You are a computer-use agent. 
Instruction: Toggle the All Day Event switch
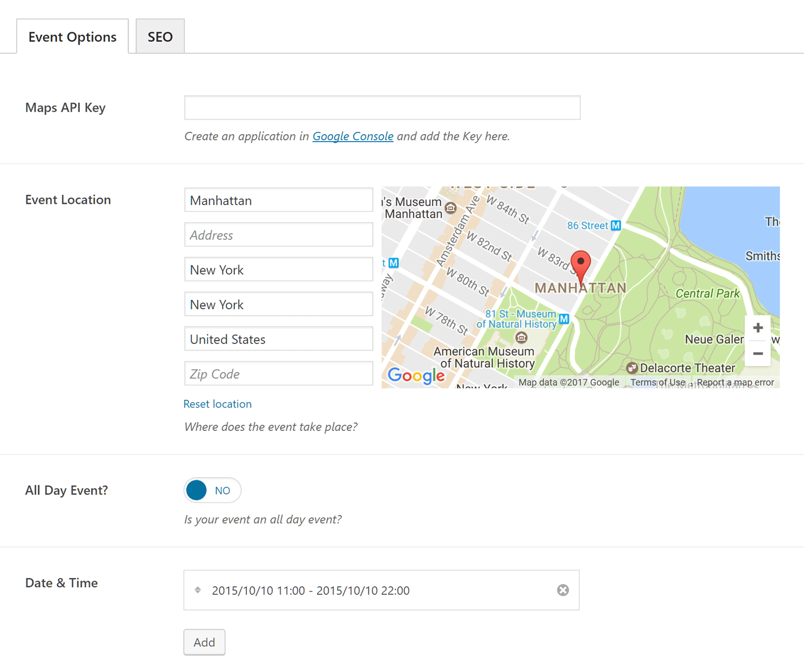coord(212,490)
